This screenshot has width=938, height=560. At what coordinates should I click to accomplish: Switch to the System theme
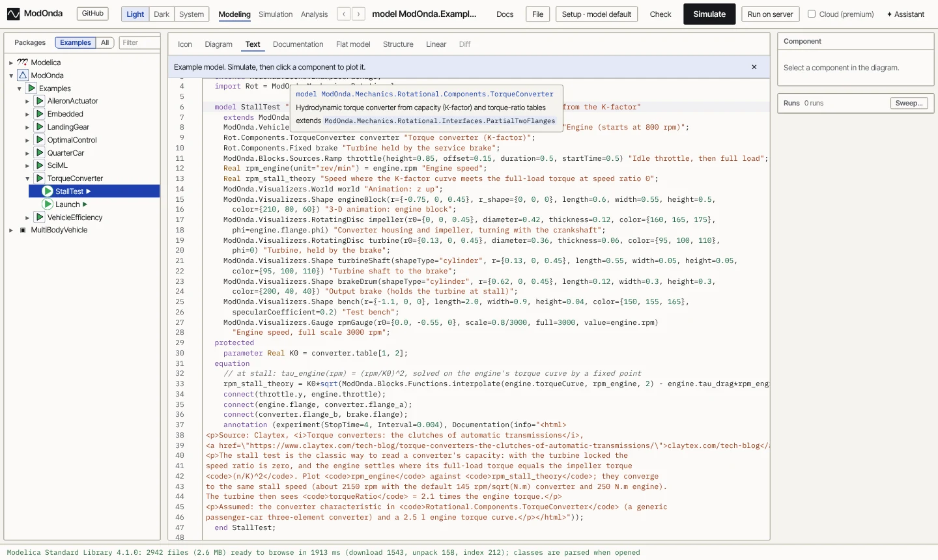pos(192,14)
